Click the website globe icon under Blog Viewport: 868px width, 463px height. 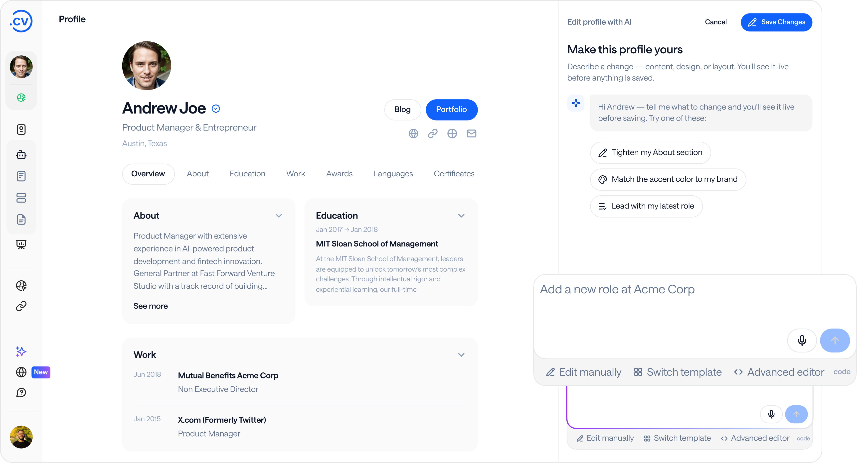click(413, 134)
